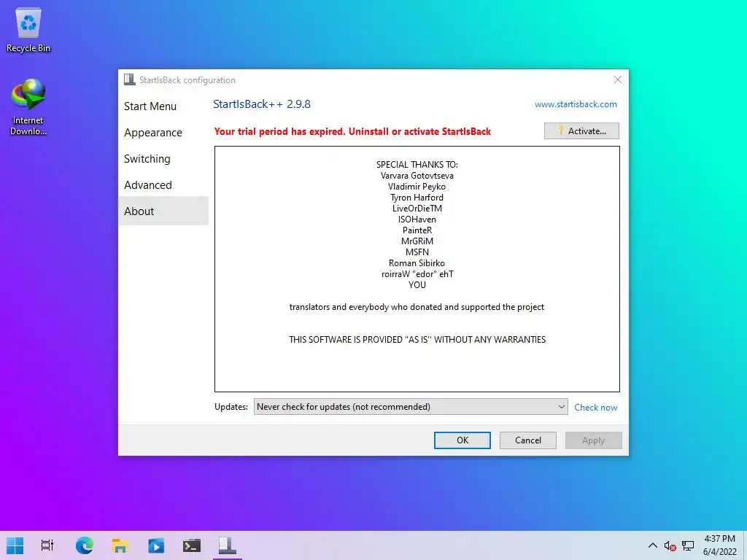Click the Cancel button
747x560 pixels.
528,440
